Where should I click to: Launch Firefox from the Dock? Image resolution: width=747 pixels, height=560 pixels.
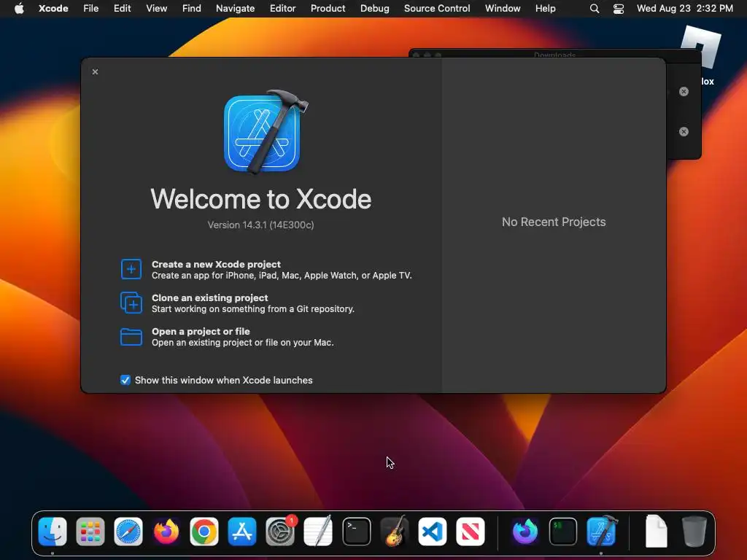tap(166, 531)
